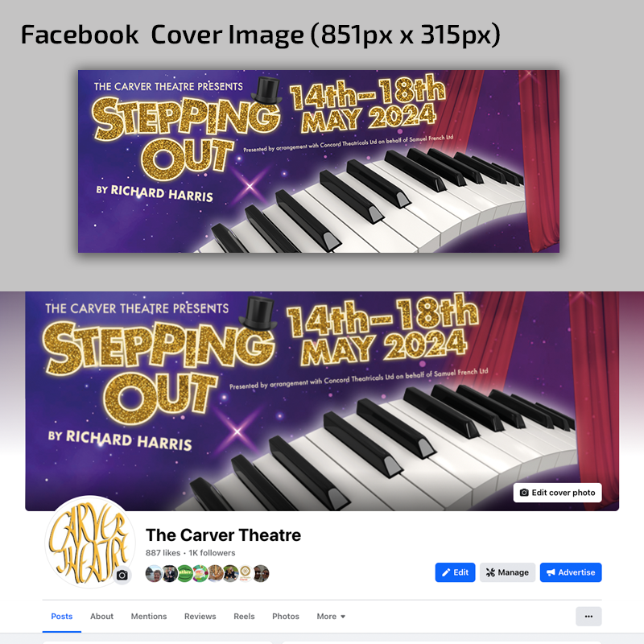Select the Posts tab
This screenshot has height=644, width=644.
[62, 616]
